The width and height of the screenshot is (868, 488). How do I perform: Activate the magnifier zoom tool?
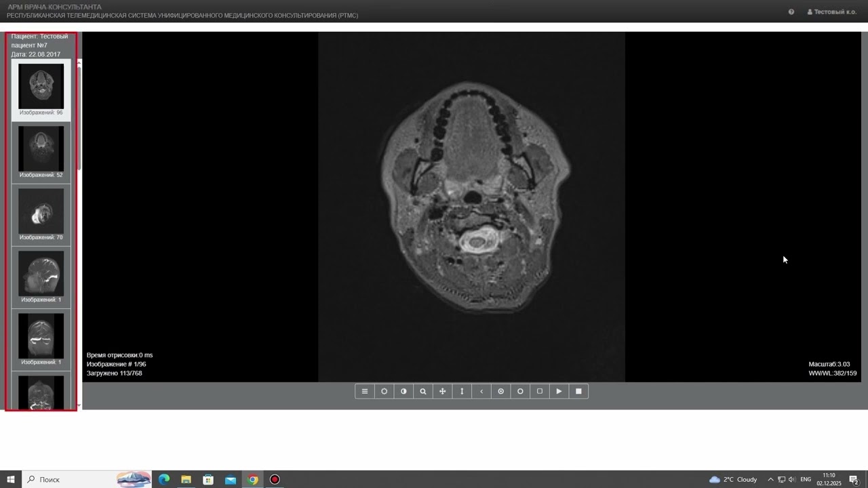point(423,391)
